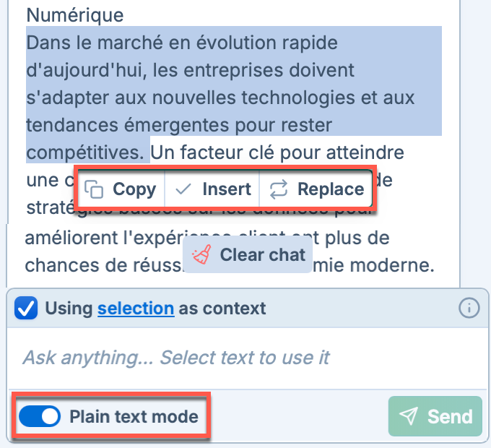Choose the Insert text label

pos(227,189)
